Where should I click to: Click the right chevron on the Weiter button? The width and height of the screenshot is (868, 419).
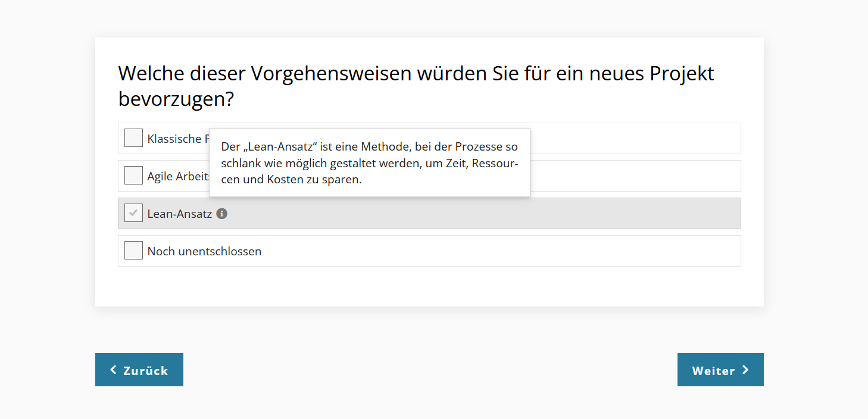(745, 370)
